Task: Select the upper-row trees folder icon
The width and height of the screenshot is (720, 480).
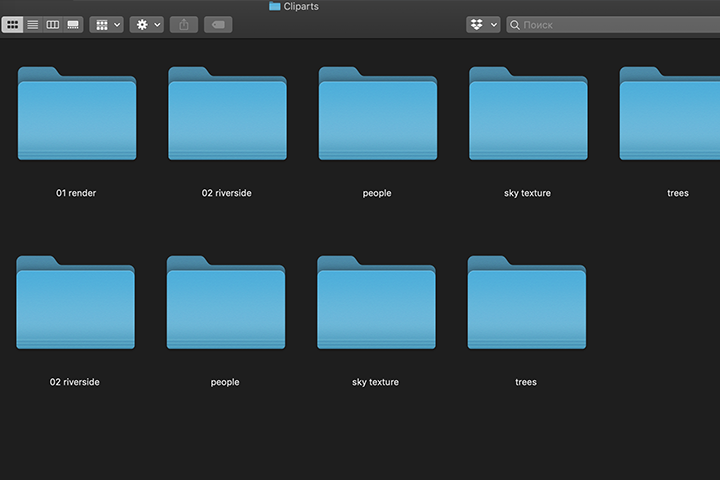Action: 669,113
